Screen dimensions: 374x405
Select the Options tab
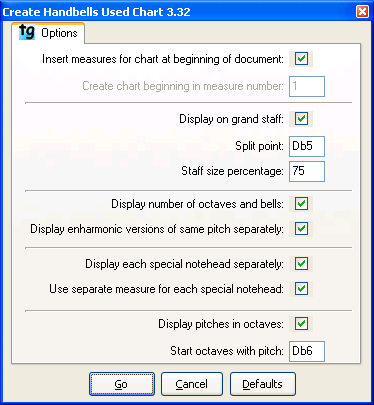(x=48, y=33)
